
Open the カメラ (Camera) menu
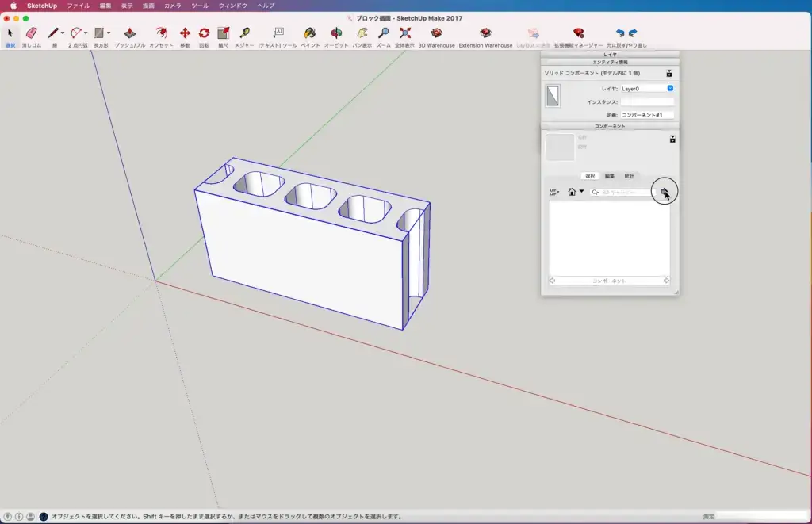[172, 6]
